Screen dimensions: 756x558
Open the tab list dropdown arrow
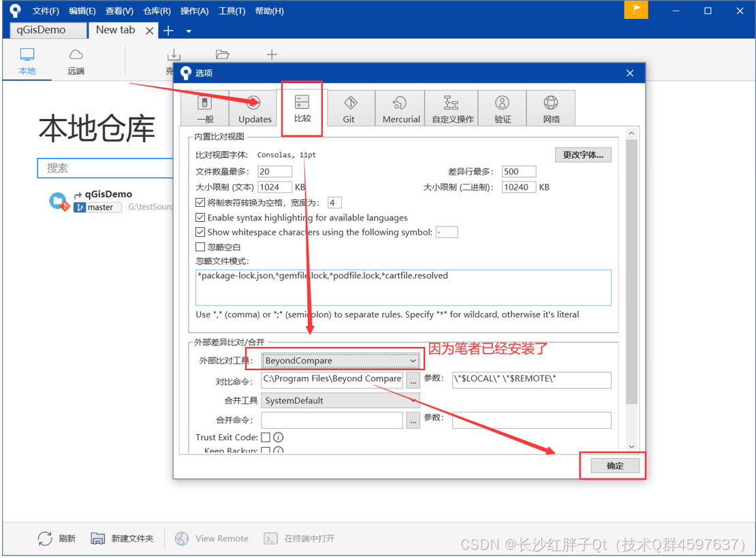pyautogui.click(x=189, y=31)
